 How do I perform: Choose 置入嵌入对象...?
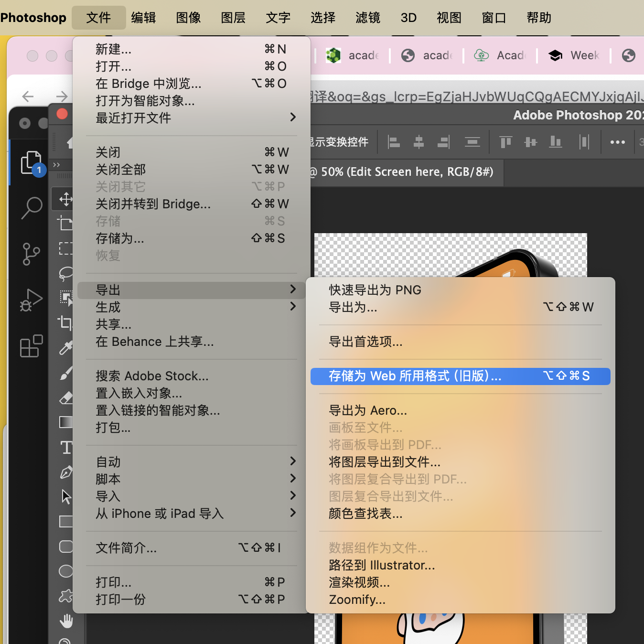191,393
